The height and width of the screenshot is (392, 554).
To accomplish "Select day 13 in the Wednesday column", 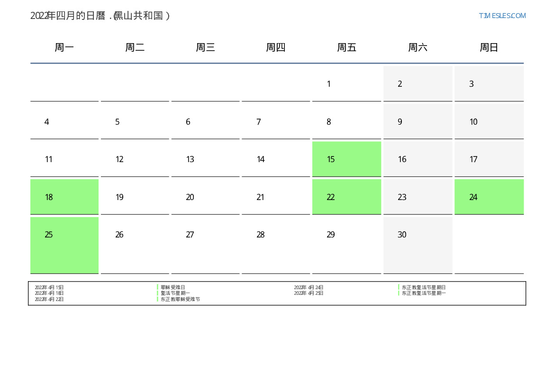I will click(x=205, y=159).
